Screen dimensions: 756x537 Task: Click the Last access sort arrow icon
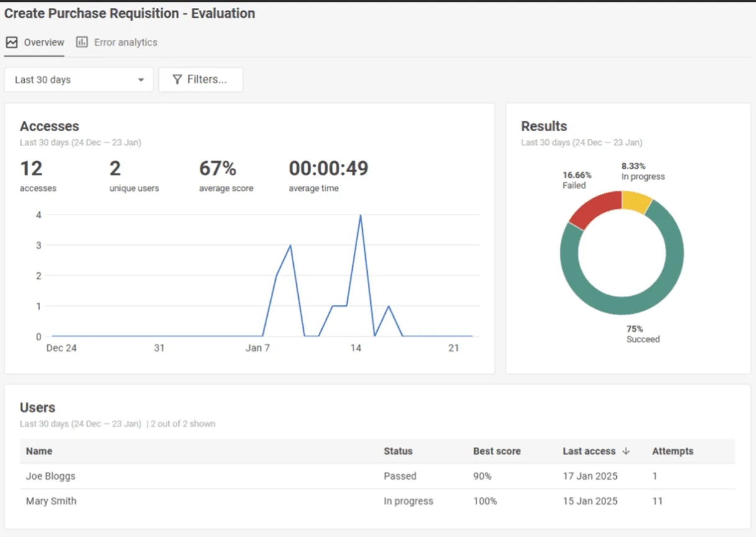coord(626,451)
